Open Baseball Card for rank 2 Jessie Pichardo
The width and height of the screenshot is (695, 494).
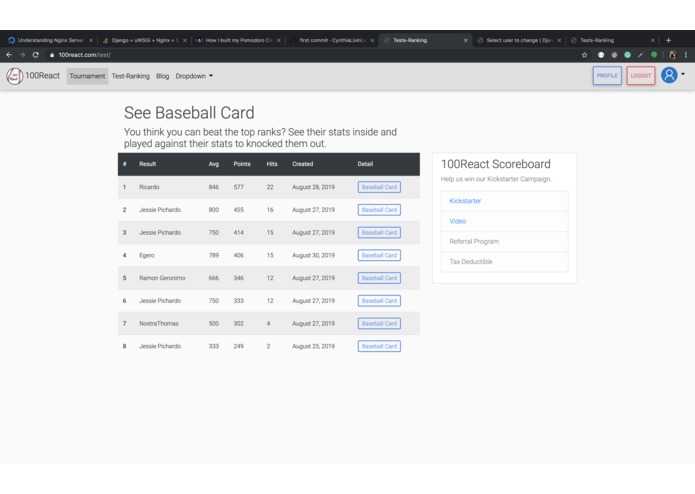[379, 210]
